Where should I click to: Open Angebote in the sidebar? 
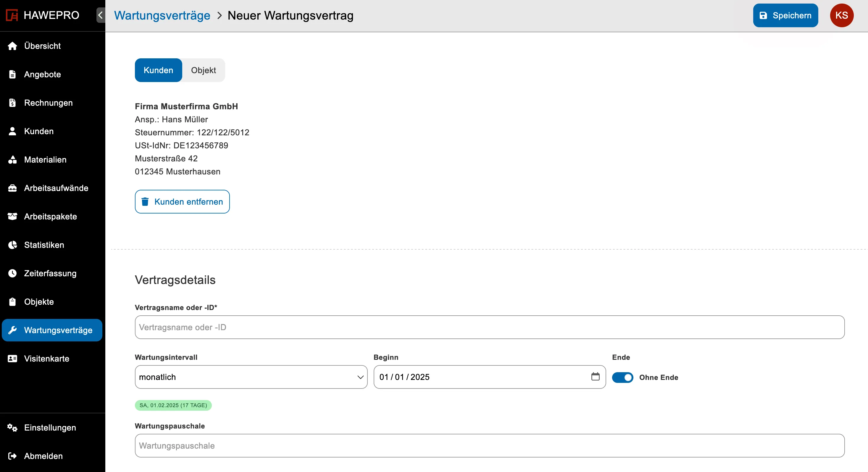52,74
